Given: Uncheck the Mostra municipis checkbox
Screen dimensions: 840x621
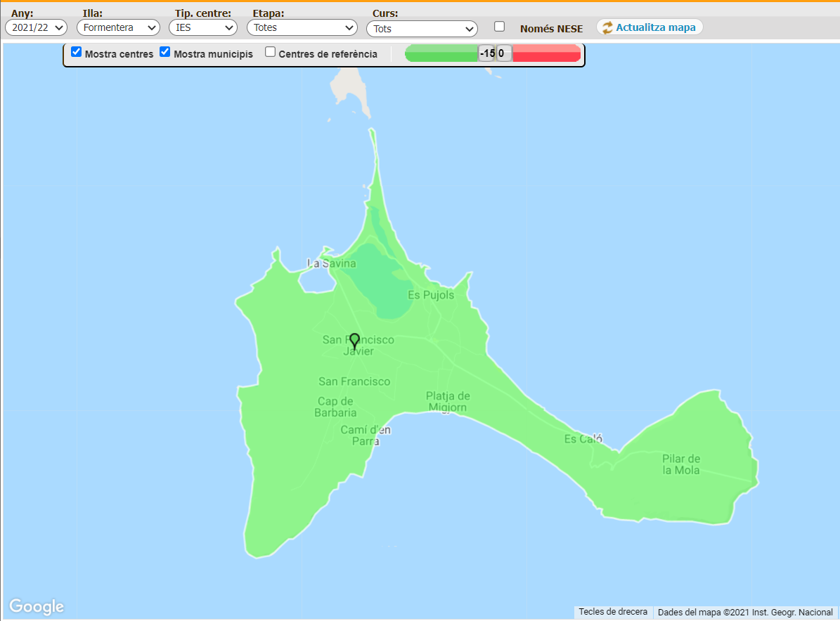Looking at the screenshot, I should coord(165,52).
